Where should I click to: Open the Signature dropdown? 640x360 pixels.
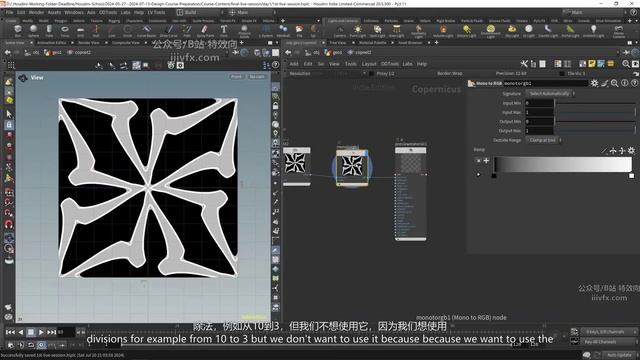550,94
